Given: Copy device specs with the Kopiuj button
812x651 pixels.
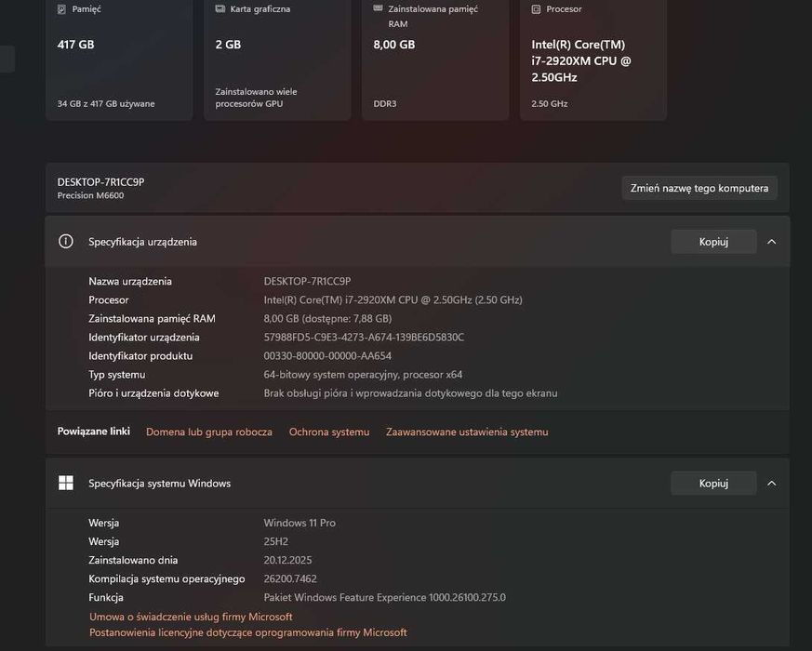Looking at the screenshot, I should pyautogui.click(x=713, y=242).
